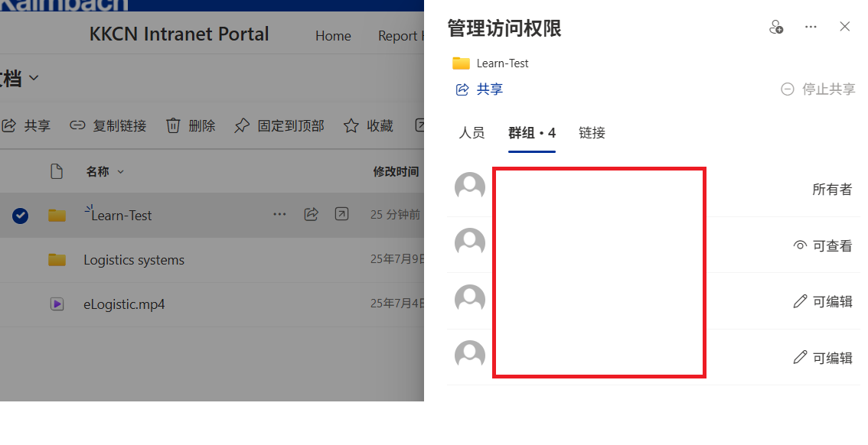
Task: Sort by the 名称 column header
Action: coord(105,172)
